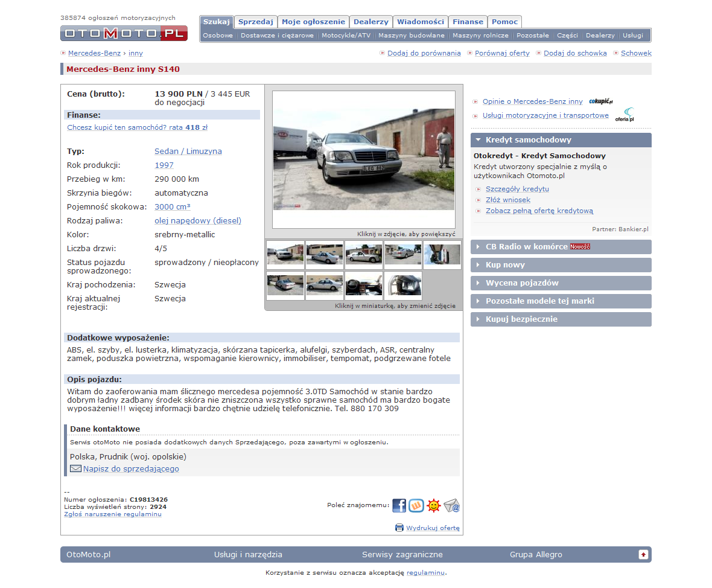Click the cokupić.pl logo

point(601,101)
